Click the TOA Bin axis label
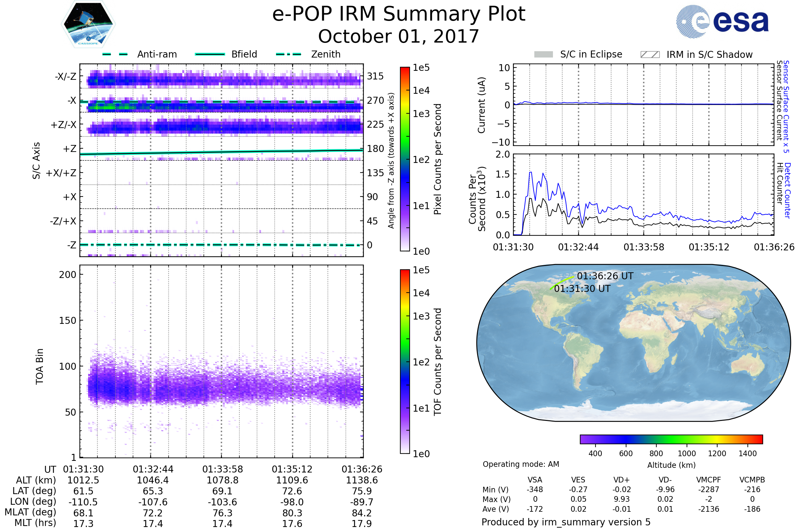 pyautogui.click(x=39, y=366)
